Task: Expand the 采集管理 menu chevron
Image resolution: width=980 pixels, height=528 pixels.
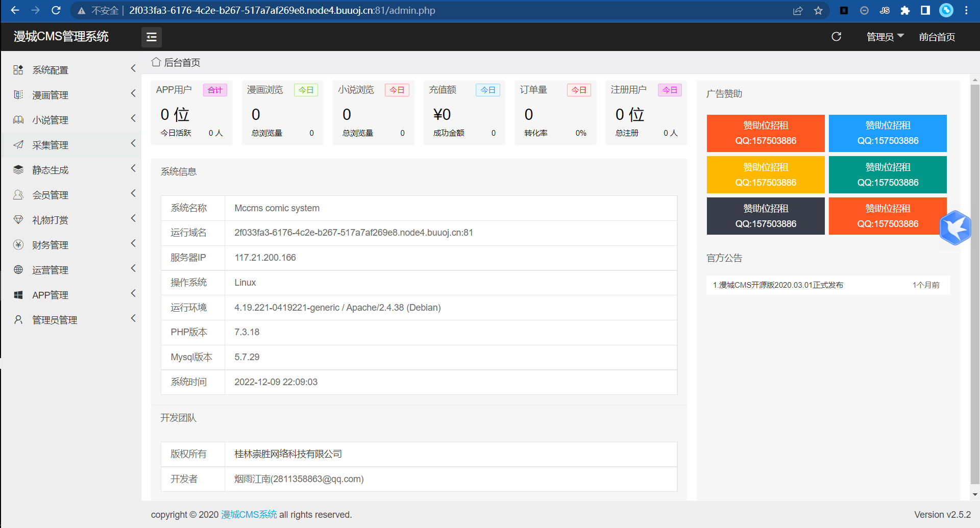Action: coord(133,143)
